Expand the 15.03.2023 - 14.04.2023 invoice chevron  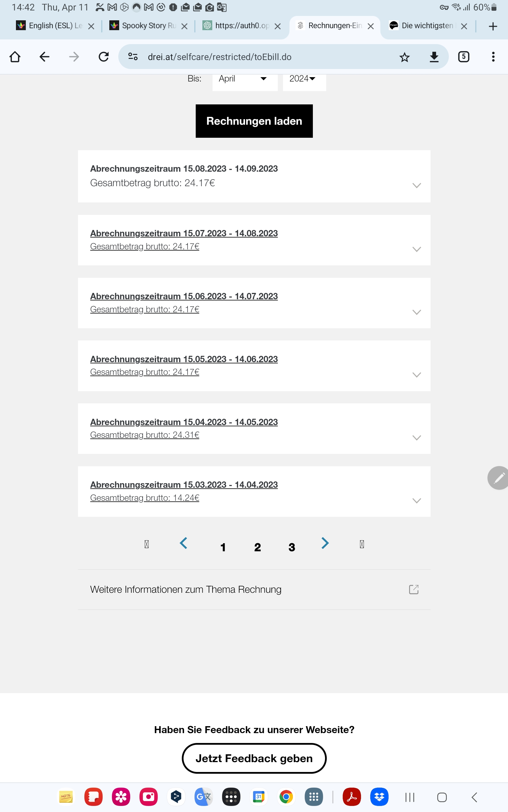[x=416, y=501]
